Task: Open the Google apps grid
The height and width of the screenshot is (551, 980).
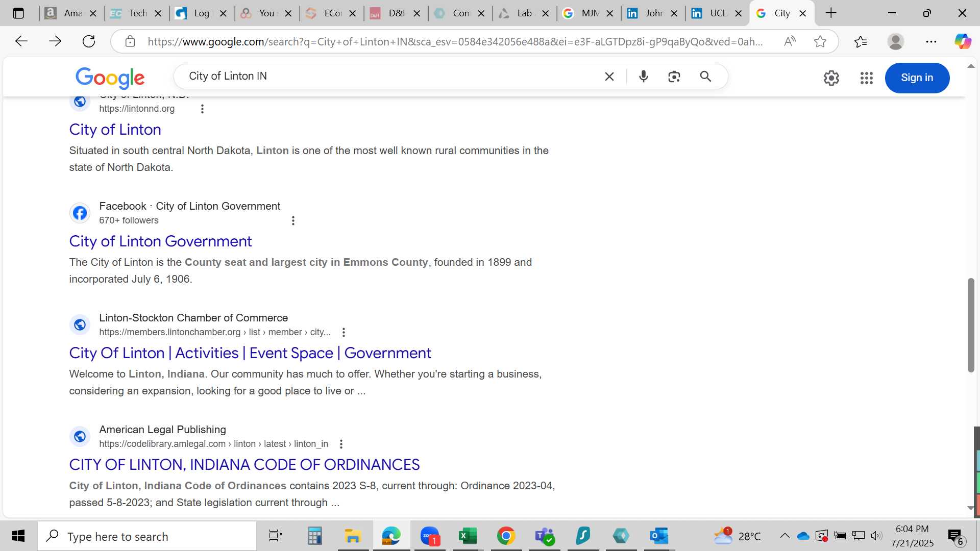Action: point(867,78)
